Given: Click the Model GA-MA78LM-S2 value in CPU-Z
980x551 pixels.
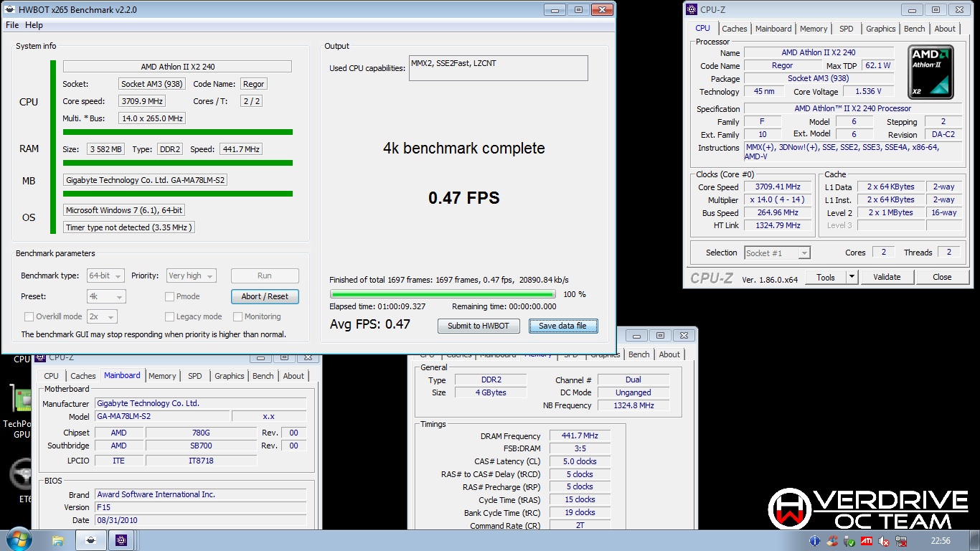Looking at the screenshot, I should point(162,416).
